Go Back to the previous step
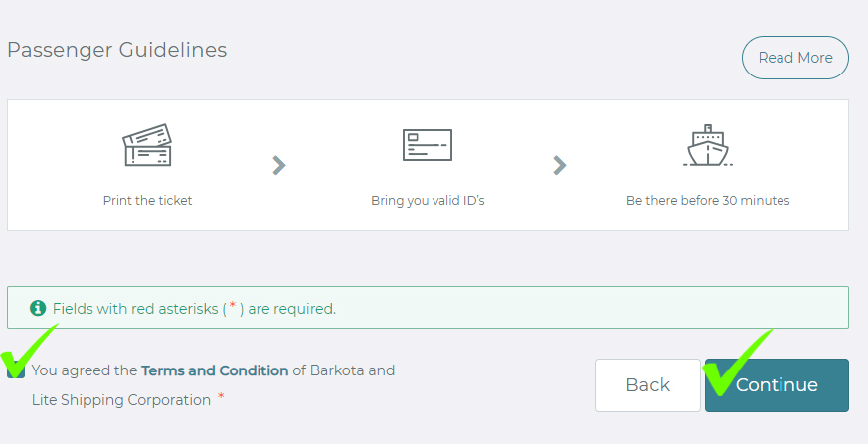The width and height of the screenshot is (868, 444). [x=647, y=385]
